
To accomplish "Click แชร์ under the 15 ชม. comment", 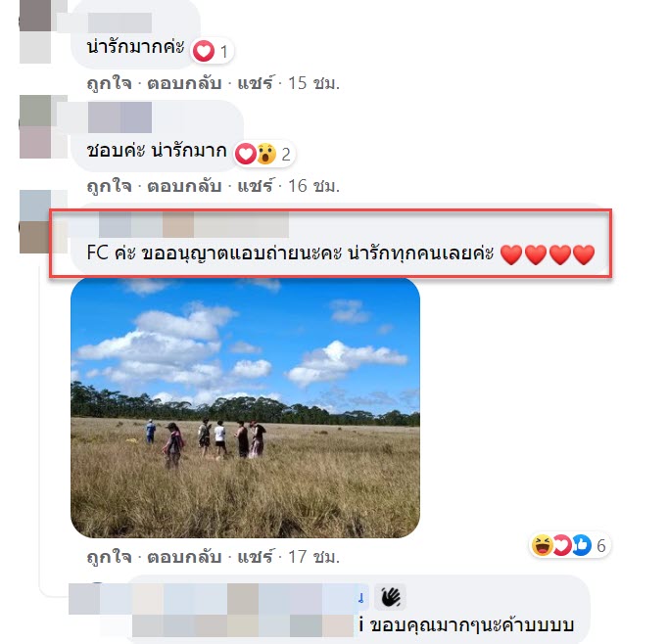I will point(256,83).
